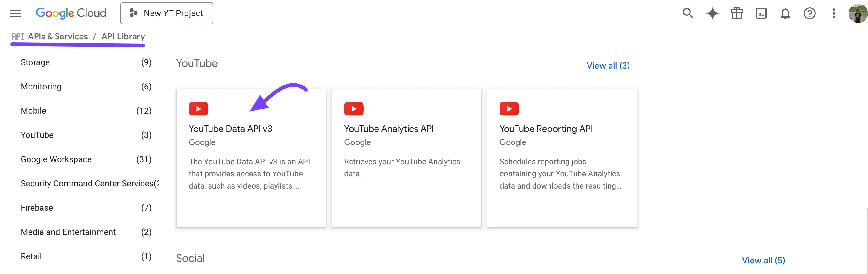Open the more options three-dot menu
The width and height of the screenshot is (868, 274).
(834, 13)
